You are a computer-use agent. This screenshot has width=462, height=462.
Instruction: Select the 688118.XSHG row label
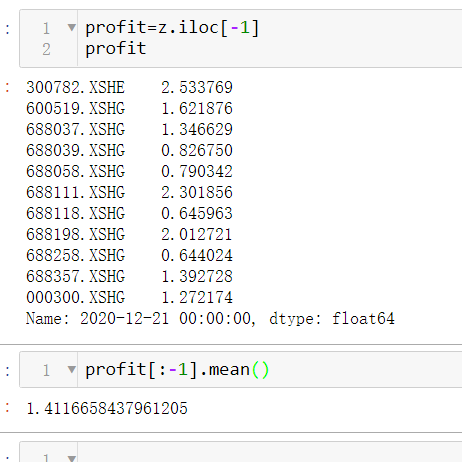[x=76, y=214]
